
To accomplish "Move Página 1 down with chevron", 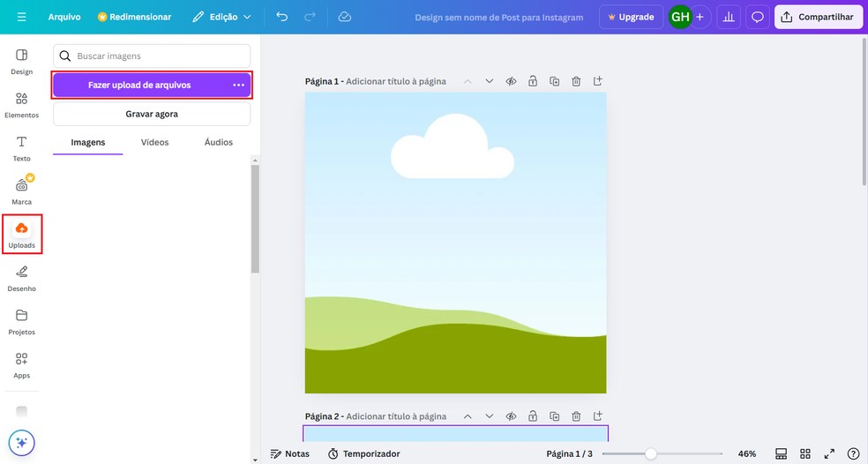I will point(490,81).
